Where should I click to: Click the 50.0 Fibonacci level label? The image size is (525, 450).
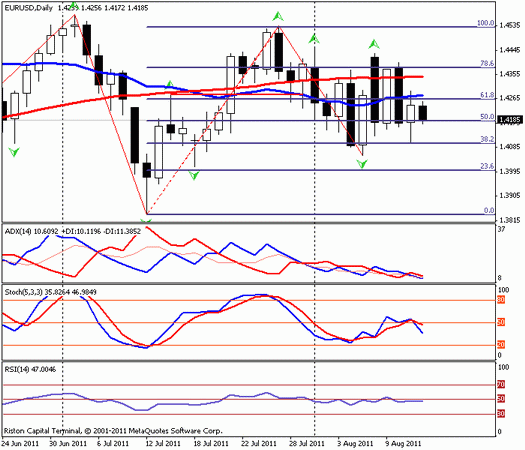[488, 117]
